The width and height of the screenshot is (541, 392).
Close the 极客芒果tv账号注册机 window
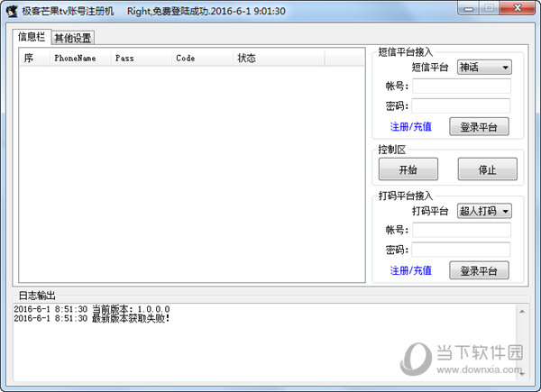[517, 9]
